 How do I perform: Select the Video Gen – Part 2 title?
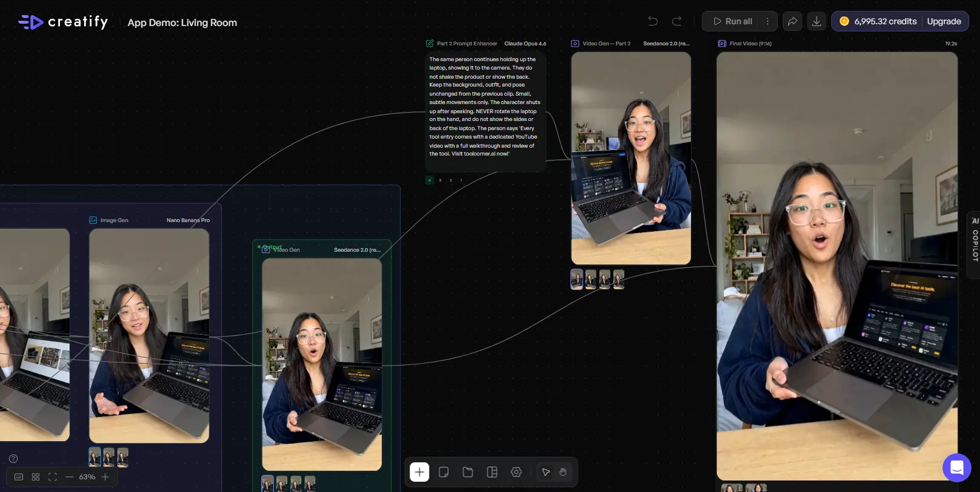point(606,44)
